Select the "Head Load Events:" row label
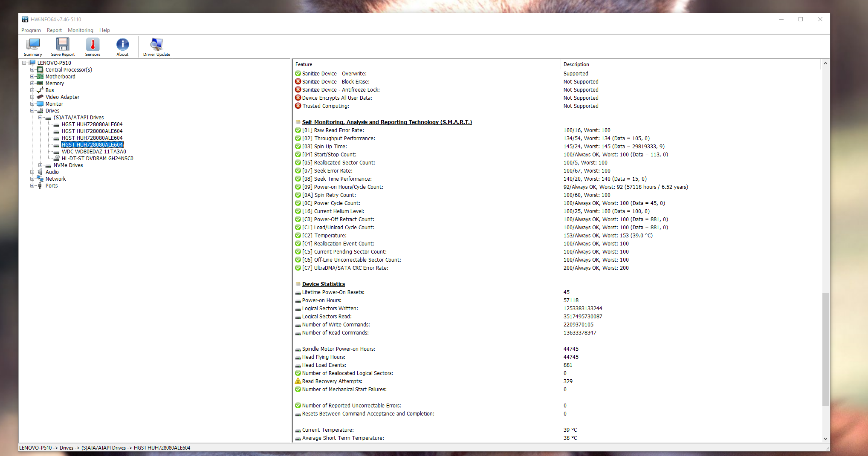The height and width of the screenshot is (456, 868). [x=324, y=365]
